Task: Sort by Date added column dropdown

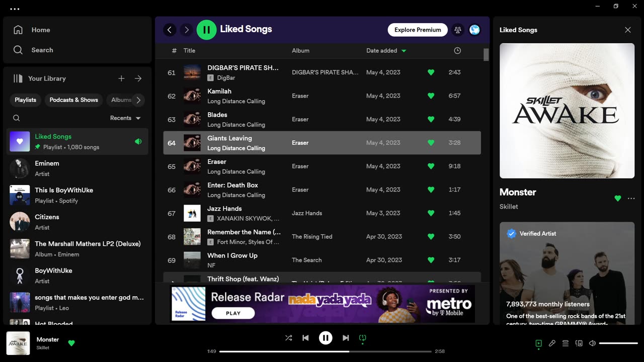Action: (x=386, y=50)
